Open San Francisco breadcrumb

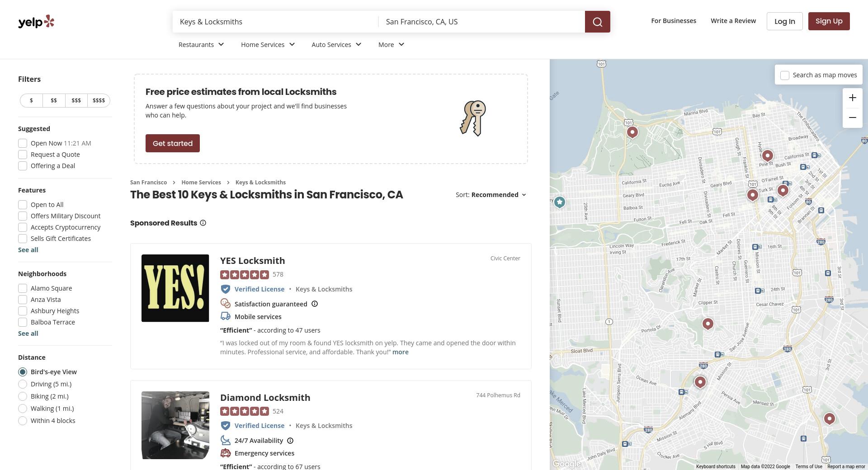tap(148, 183)
